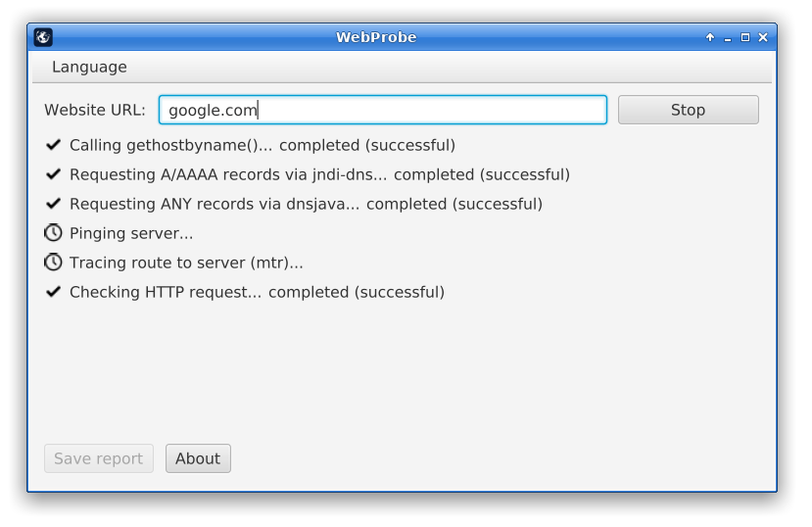Click the clock icon beside Pinging server
Image resolution: width=812 pixels, height=527 pixels.
(53, 233)
